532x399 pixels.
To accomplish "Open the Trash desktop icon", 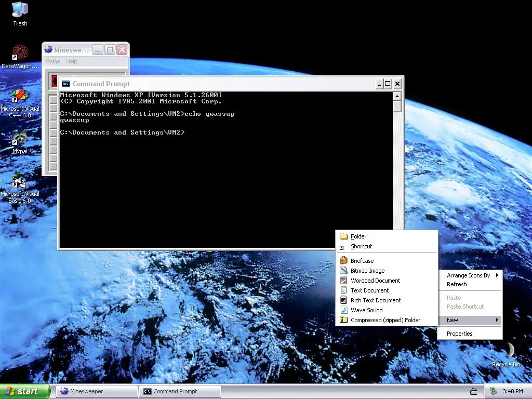I will pos(20,14).
